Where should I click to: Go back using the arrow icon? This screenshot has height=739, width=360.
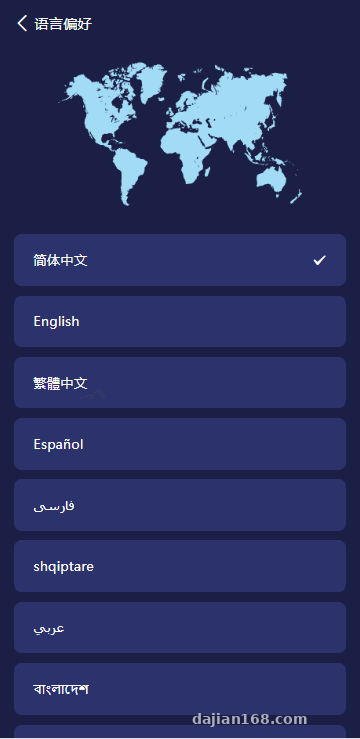tap(22, 23)
